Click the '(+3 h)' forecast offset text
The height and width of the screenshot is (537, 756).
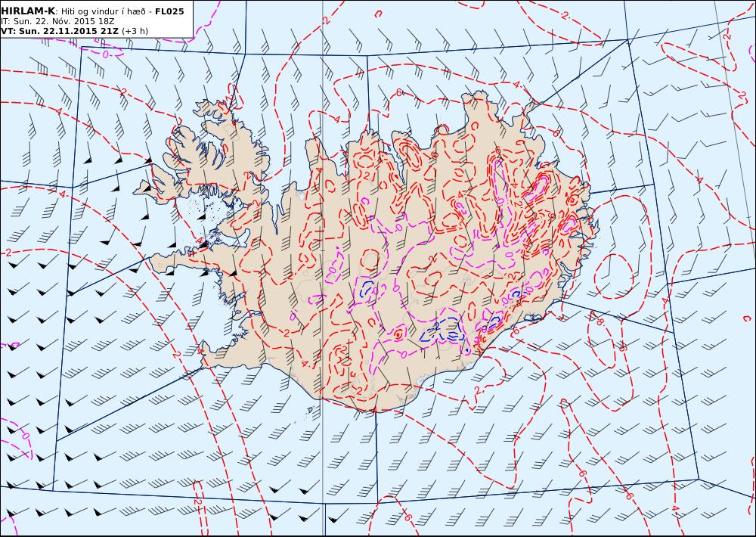coord(135,31)
